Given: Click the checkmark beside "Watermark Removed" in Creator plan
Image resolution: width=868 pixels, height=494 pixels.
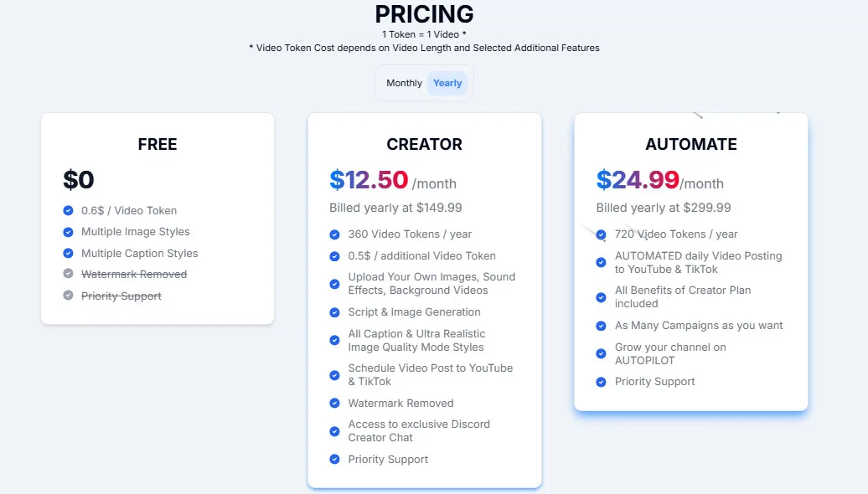Looking at the screenshot, I should click(334, 404).
